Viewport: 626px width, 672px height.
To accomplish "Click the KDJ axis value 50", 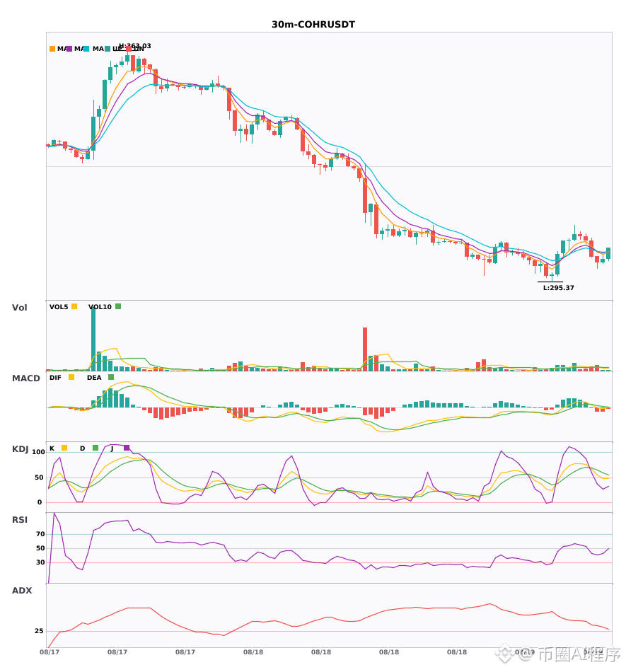I will pyautogui.click(x=39, y=477).
